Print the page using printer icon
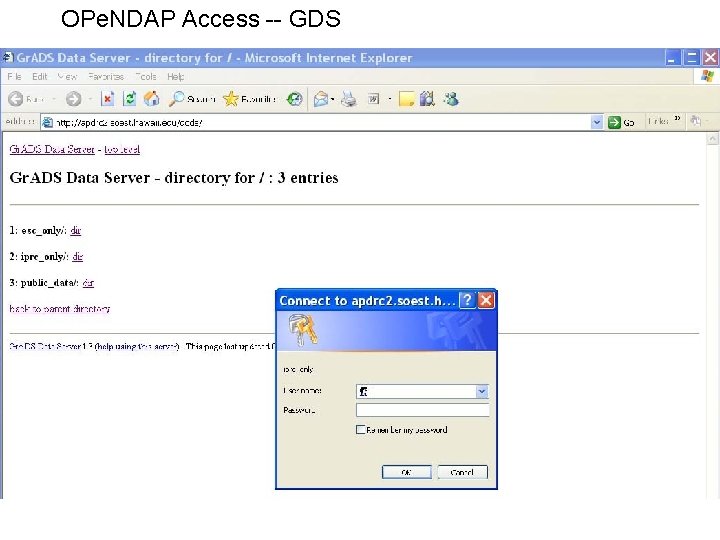The width and height of the screenshot is (720, 540). 349,99
